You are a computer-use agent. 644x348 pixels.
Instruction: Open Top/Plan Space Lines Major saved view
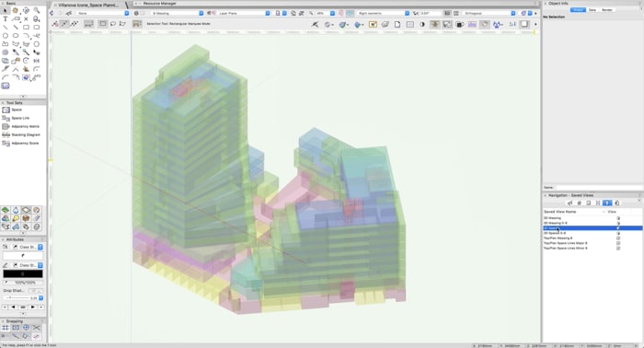(566, 243)
